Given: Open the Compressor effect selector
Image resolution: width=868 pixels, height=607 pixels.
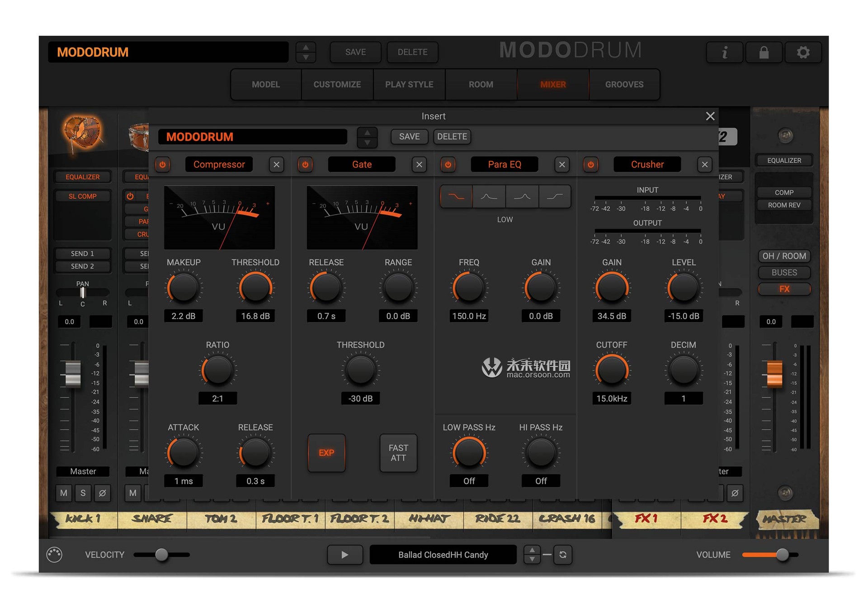Looking at the screenshot, I should (219, 165).
